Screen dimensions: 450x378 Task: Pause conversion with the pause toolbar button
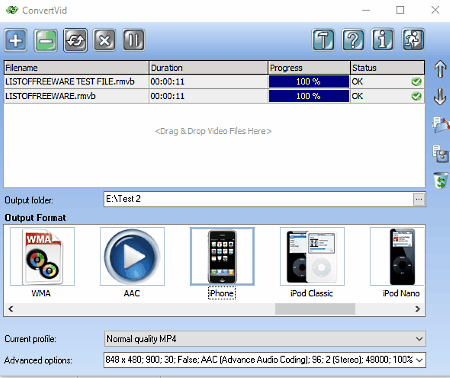[x=134, y=40]
